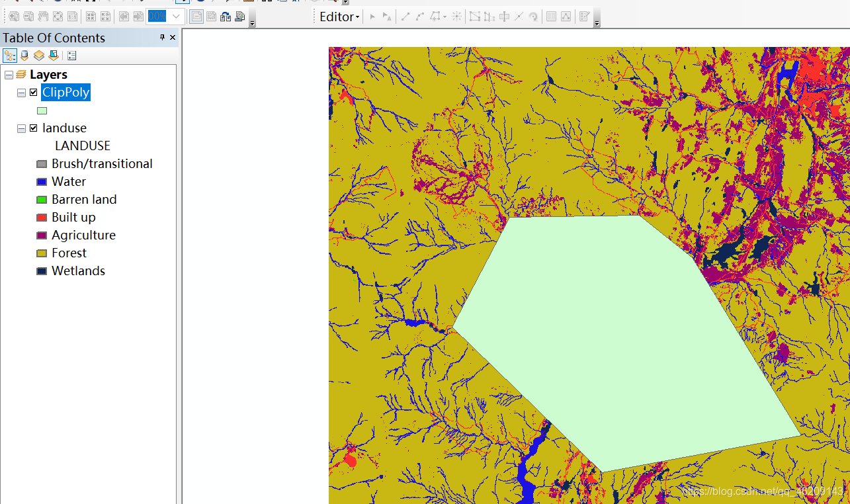850x504 pixels.
Task: Open the Sketch Properties icon
Action: point(566,17)
